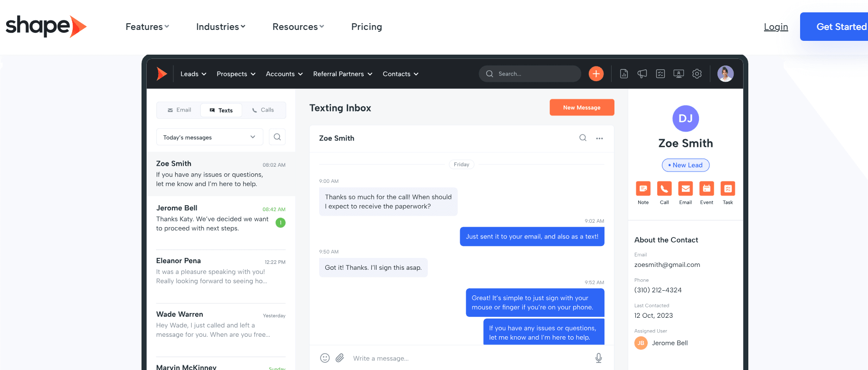This screenshot has width=868, height=370.
Task: Click the Login link
Action: pos(776,27)
